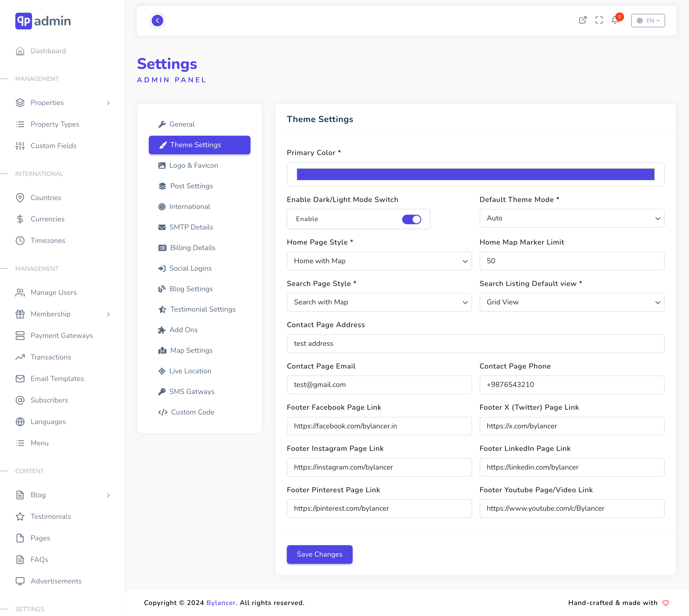Viewport: 689px width, 616px height.
Task: Open Languages globe icon
Action: tap(20, 422)
